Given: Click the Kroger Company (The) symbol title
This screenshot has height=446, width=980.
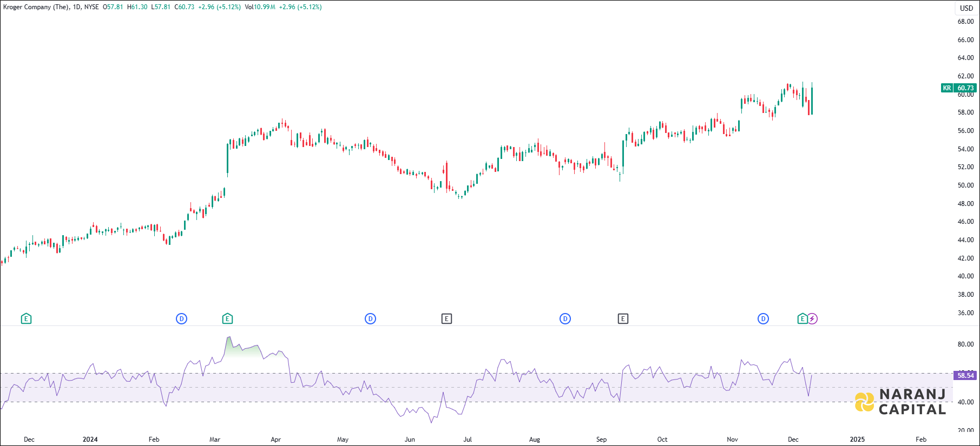Looking at the screenshot, I should [x=36, y=7].
